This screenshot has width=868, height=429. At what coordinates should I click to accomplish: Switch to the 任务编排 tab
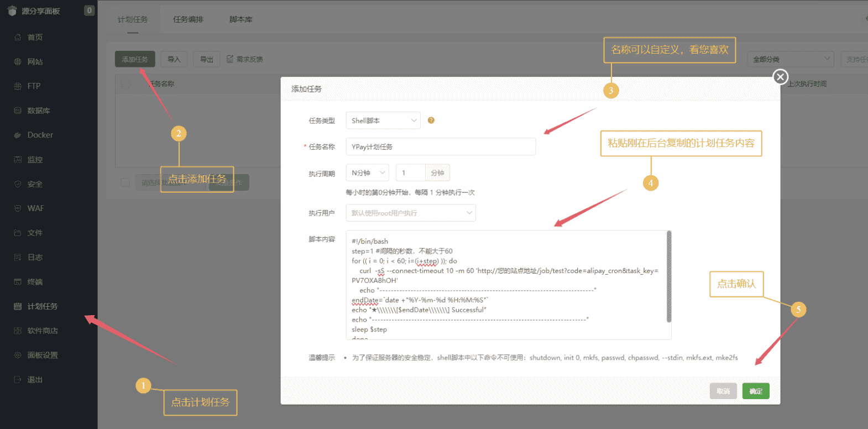(188, 19)
